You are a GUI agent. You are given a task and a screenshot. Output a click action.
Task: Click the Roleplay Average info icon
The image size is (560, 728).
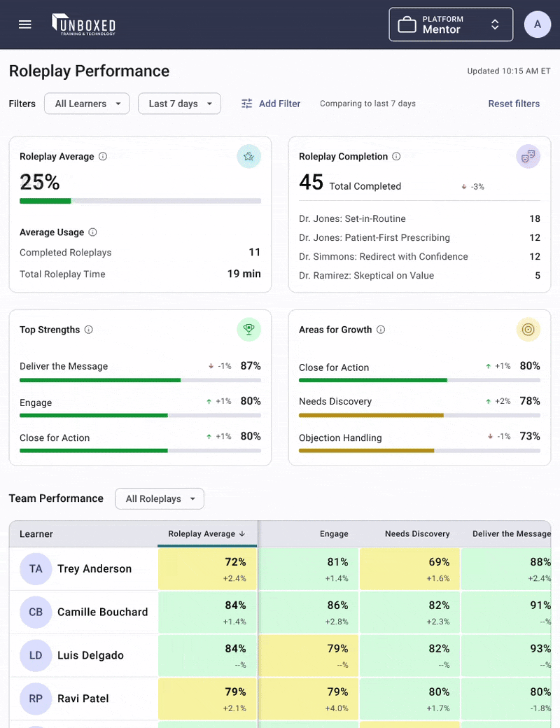103,157
